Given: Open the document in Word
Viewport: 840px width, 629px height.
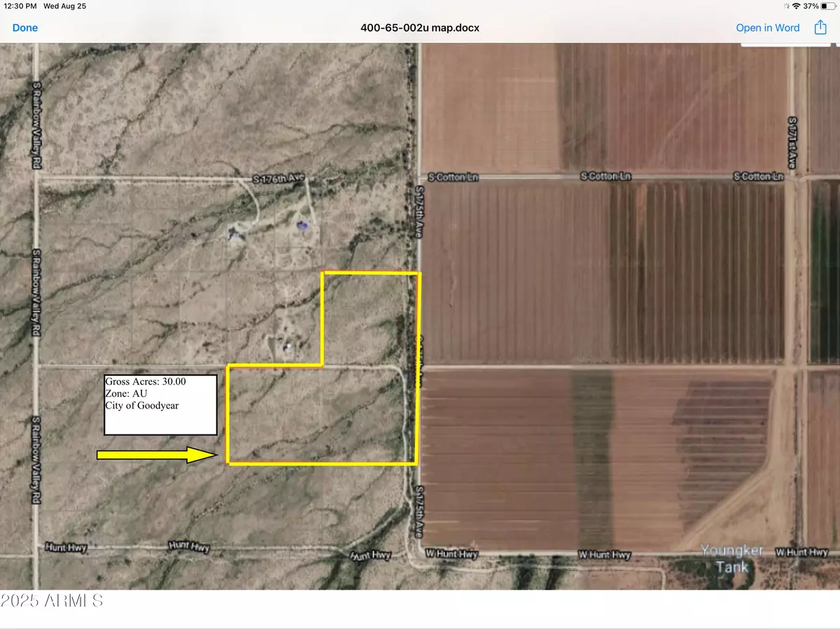Looking at the screenshot, I should point(767,27).
